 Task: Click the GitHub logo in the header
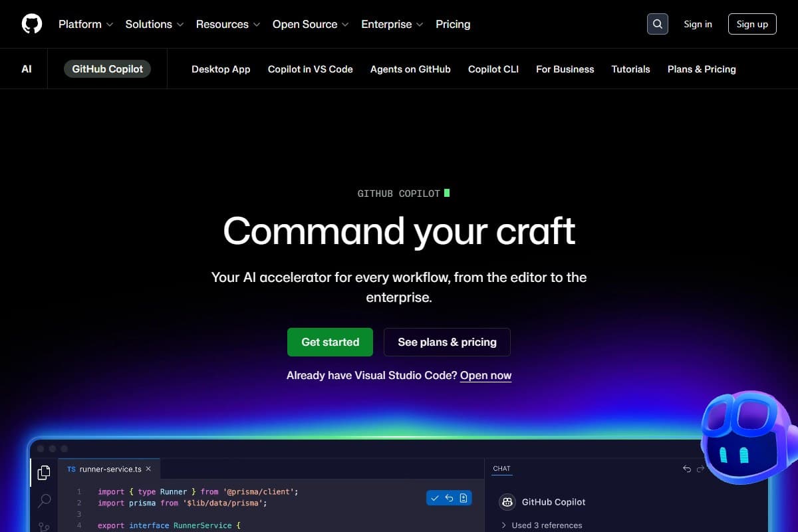[x=32, y=24]
